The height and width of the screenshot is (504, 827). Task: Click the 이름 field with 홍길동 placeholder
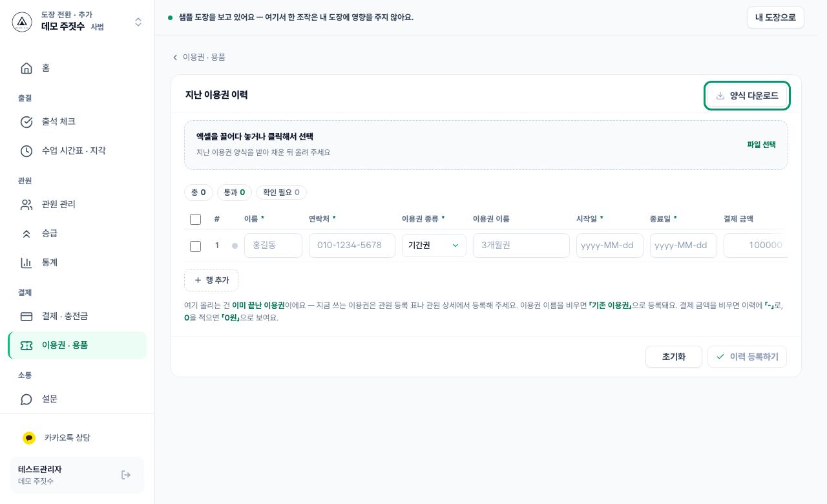pos(273,246)
